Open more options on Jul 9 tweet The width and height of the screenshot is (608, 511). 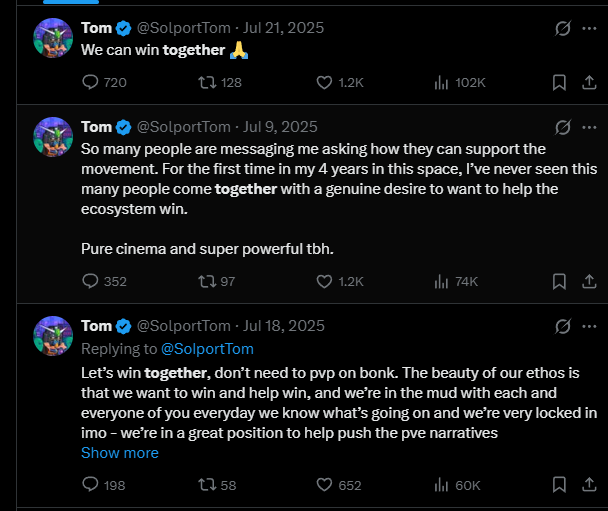point(589,127)
